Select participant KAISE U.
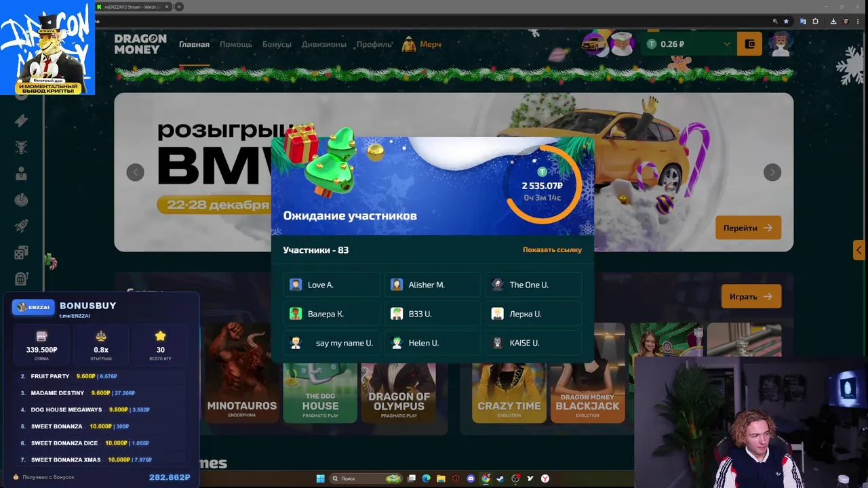This screenshot has width=868, height=488. click(x=533, y=343)
